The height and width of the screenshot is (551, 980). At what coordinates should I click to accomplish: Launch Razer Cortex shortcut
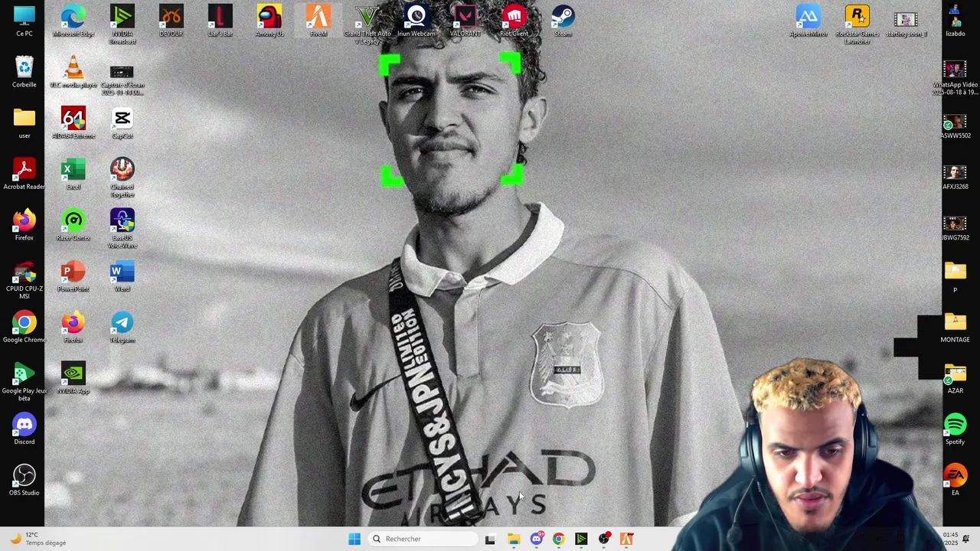pyautogui.click(x=73, y=224)
